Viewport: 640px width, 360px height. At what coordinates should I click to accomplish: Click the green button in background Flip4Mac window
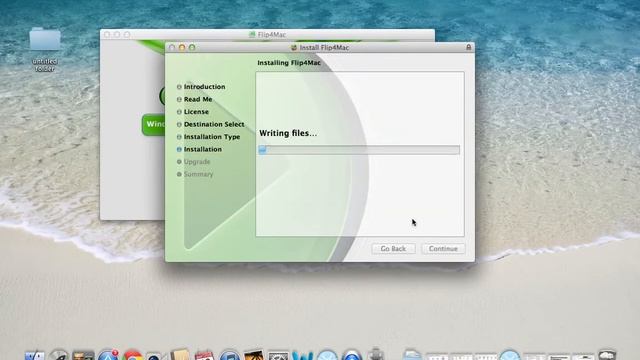coord(154,124)
